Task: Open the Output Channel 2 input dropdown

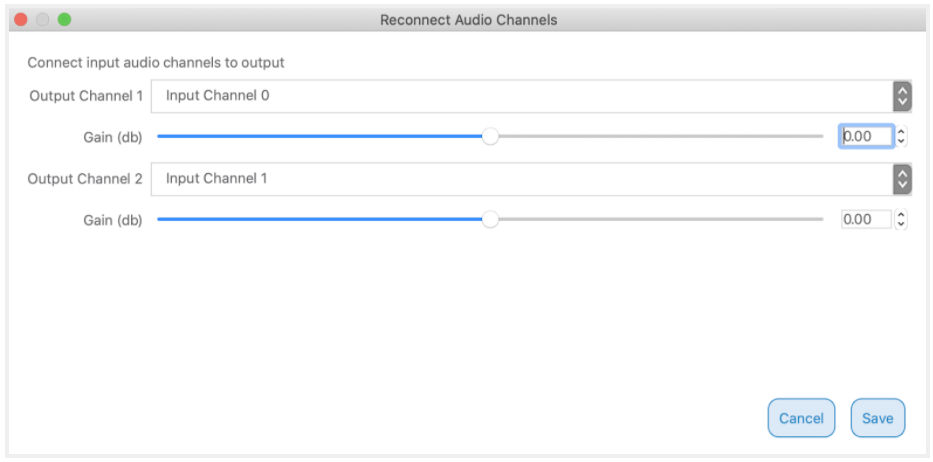Action: [520, 179]
